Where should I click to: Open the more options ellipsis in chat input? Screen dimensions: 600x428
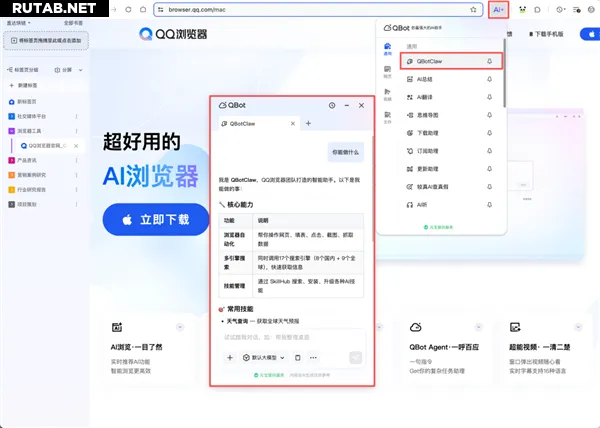click(313, 357)
